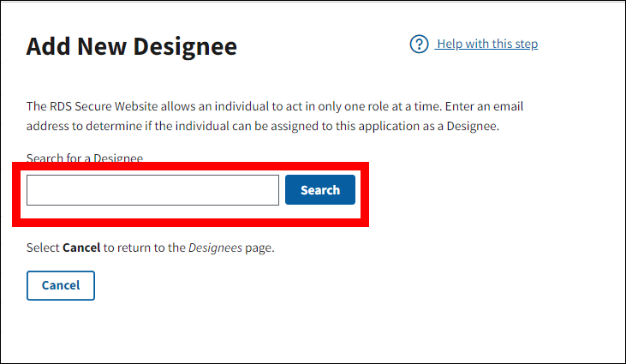Screen dimensions: 626x364
Task: Click the word Select before bold Cancel
Action: (x=43, y=248)
